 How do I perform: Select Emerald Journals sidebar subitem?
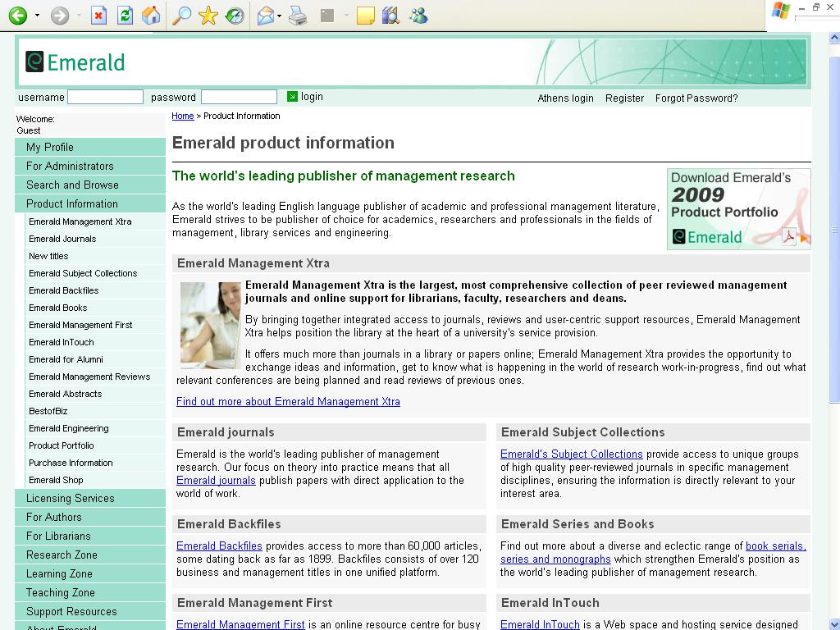coord(95,239)
